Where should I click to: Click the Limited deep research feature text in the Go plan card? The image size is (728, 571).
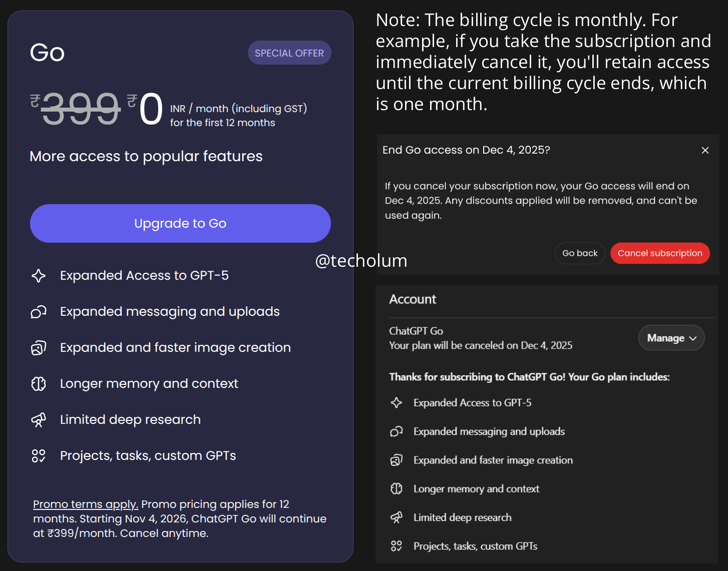130,420
